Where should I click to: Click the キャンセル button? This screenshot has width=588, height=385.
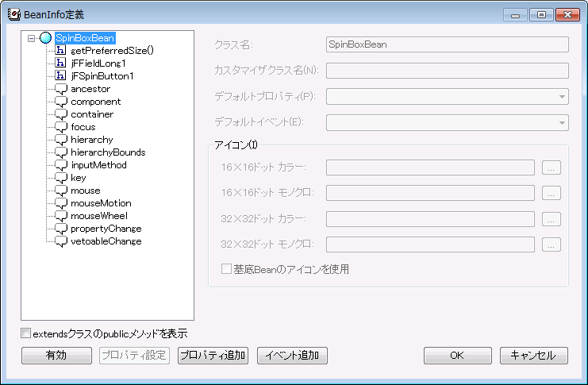coord(533,356)
